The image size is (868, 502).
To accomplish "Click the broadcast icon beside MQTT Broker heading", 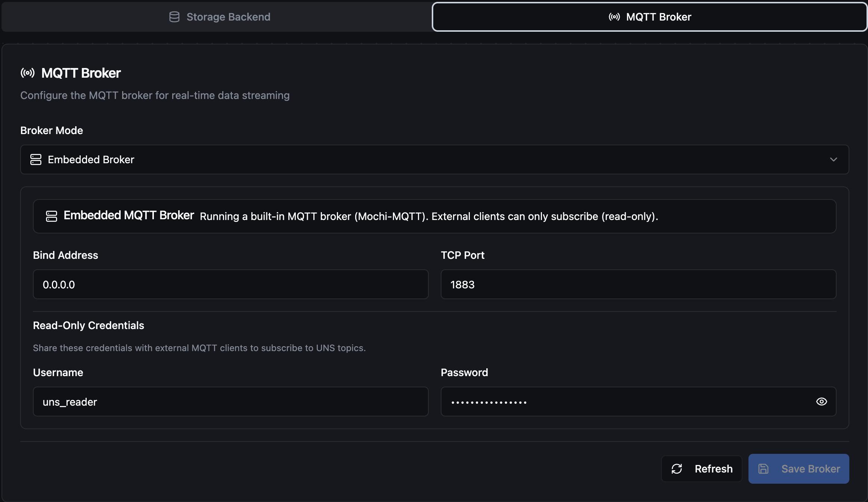I will coord(28,73).
